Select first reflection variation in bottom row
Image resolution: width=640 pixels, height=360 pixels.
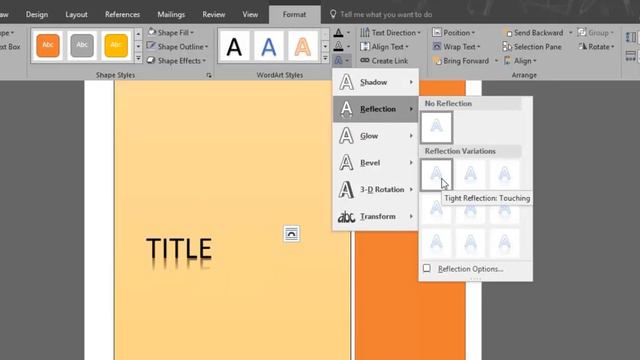tap(436, 243)
